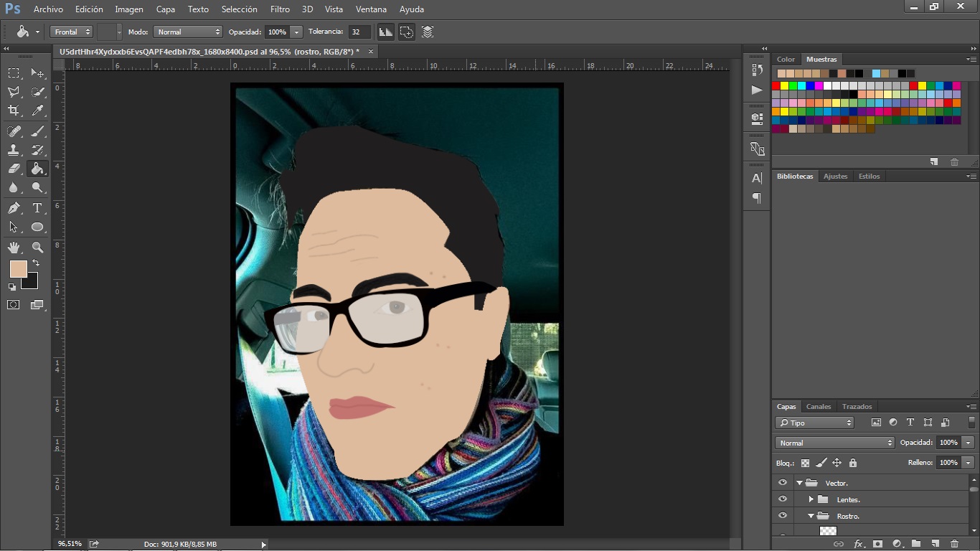Open the Filtro menu

(280, 9)
